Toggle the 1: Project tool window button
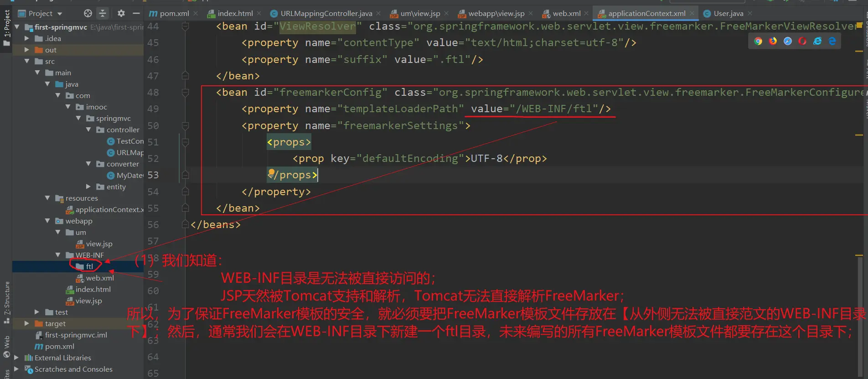Image resolution: width=868 pixels, height=379 pixels. click(6, 27)
